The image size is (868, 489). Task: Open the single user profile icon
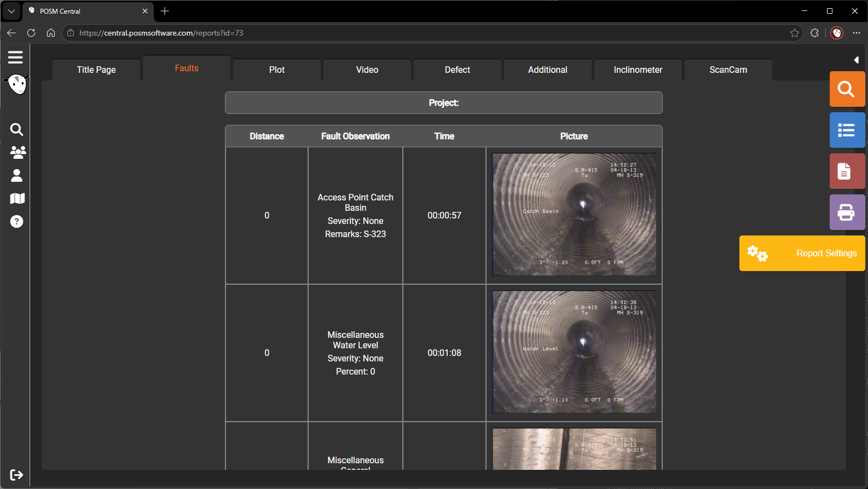point(17,175)
